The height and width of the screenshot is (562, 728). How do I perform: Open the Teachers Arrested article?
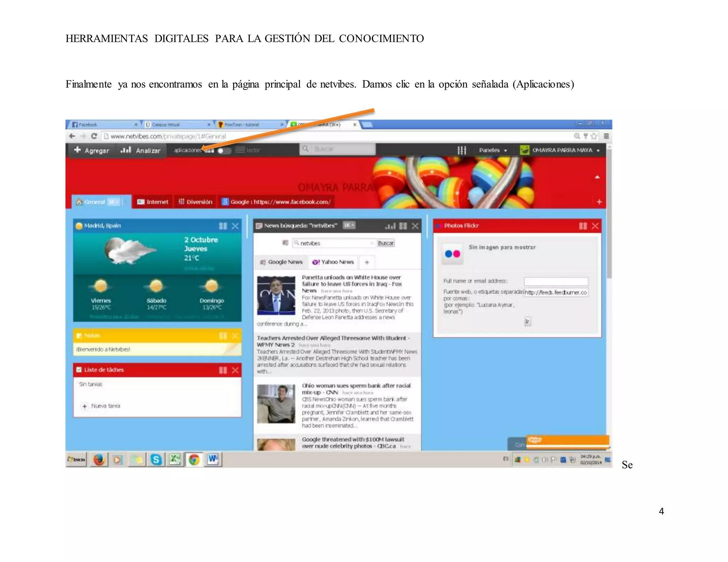[x=333, y=341]
